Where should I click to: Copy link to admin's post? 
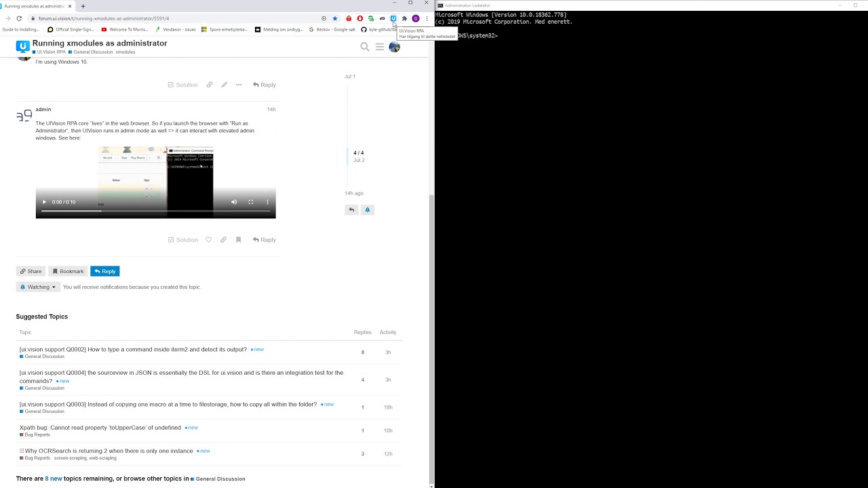point(223,240)
